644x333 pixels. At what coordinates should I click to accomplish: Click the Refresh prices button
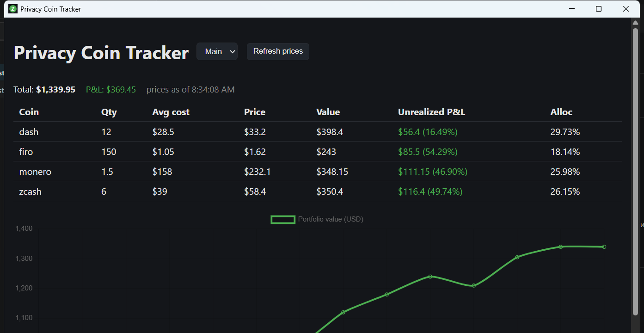(278, 51)
